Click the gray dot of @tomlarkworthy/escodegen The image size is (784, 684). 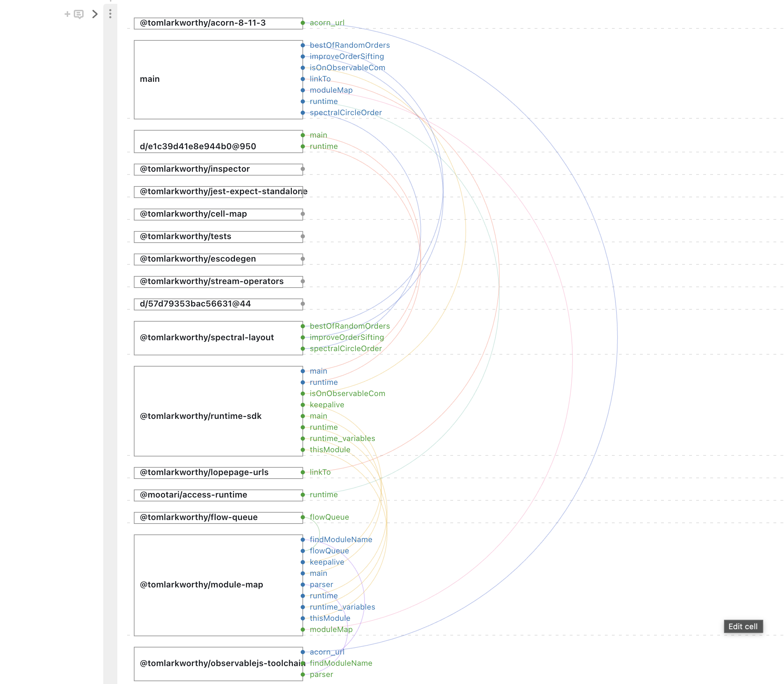tap(302, 259)
